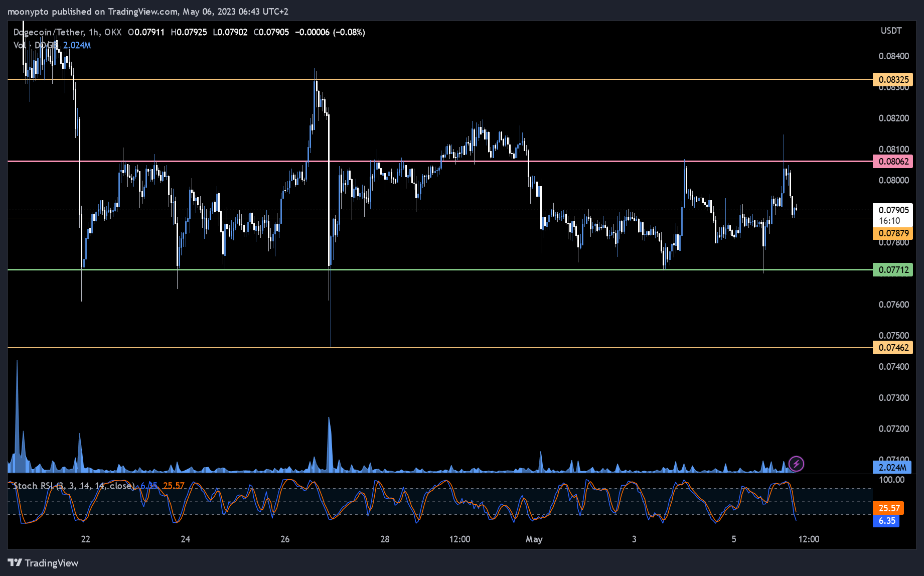Select the 0.08325 orange price label
Image resolution: width=924 pixels, height=576 pixels.
tap(893, 79)
